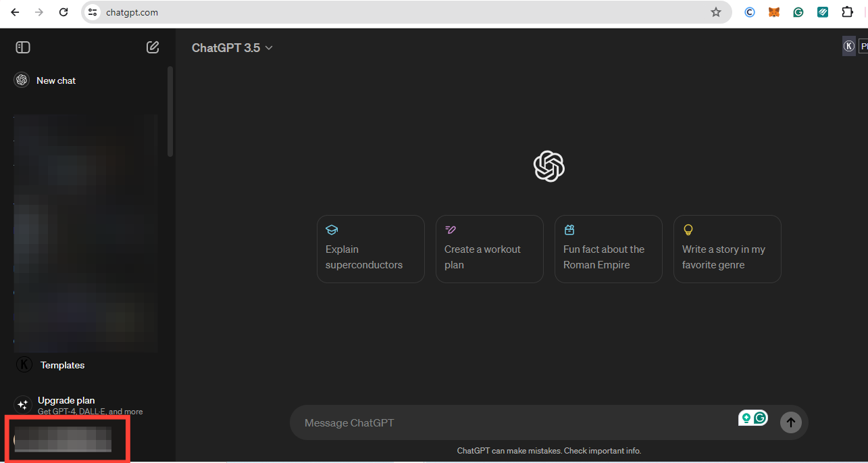Screen dimensions: 868x463
Task: Click the gift-box icon on Roman Empire card
Action: tap(569, 230)
